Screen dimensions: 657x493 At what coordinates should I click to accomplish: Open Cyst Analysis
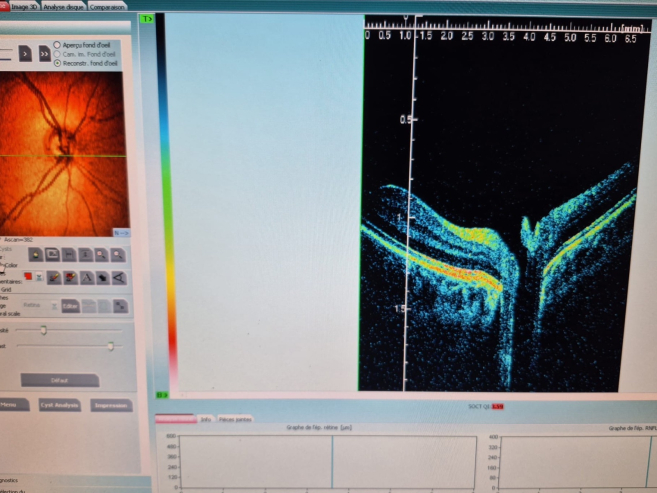point(59,405)
